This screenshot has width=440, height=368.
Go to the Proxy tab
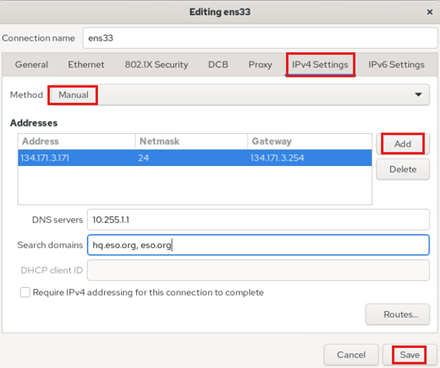[260, 65]
